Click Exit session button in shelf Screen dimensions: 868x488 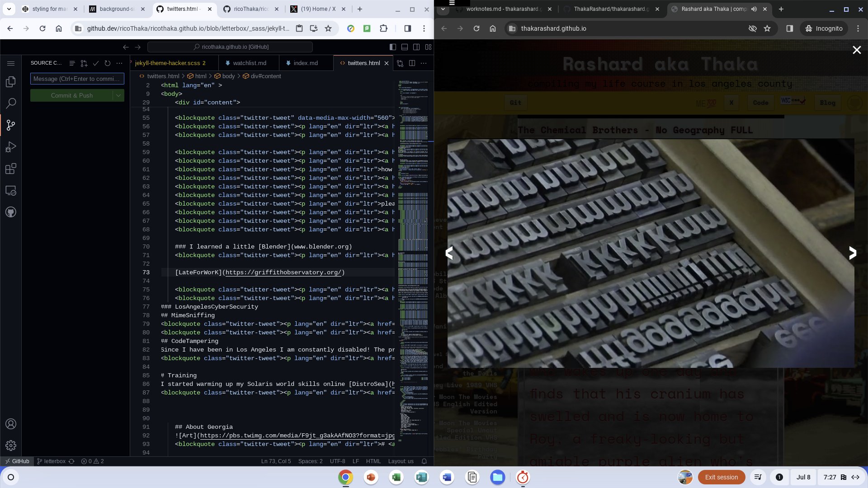tap(721, 477)
